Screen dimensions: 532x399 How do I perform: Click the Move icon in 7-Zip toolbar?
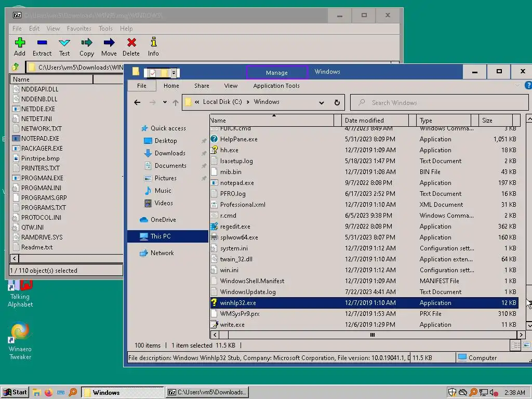coord(109,43)
